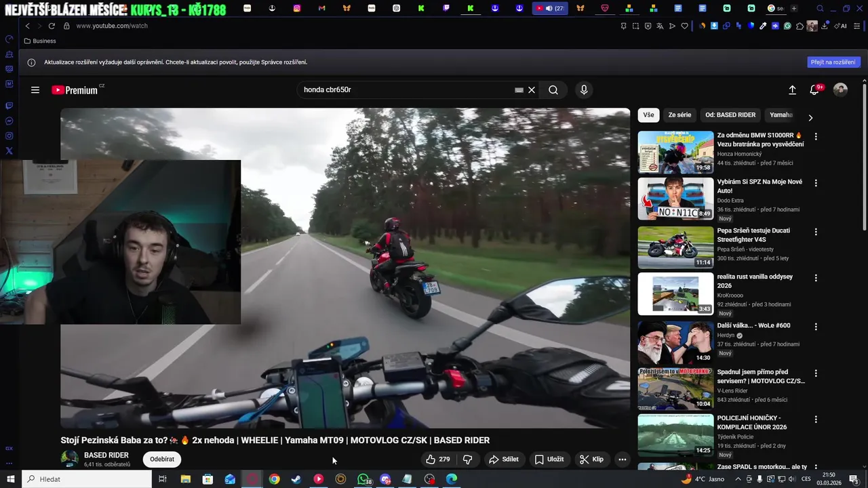
Task: Open options for Spadnul jsem přímo video
Action: coord(816,373)
